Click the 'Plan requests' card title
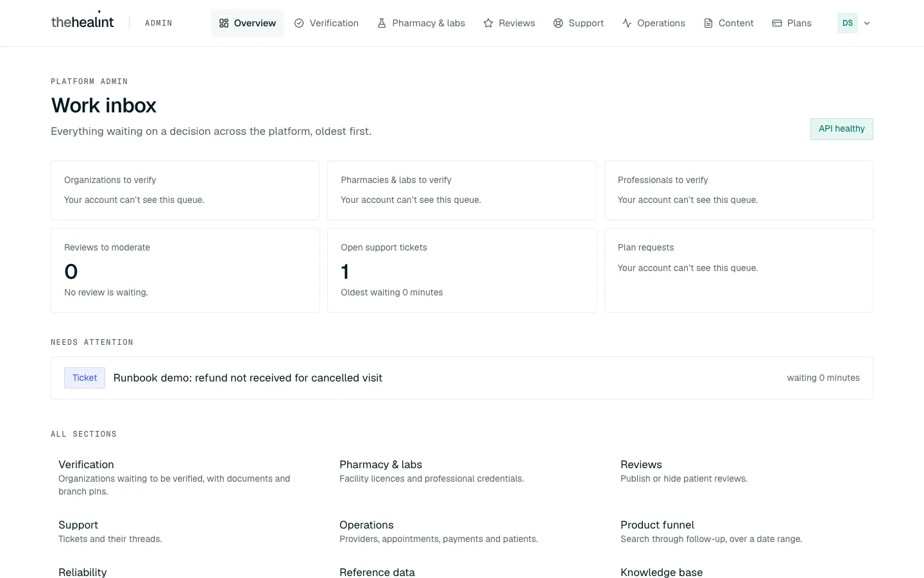The width and height of the screenshot is (924, 578). [x=646, y=247]
